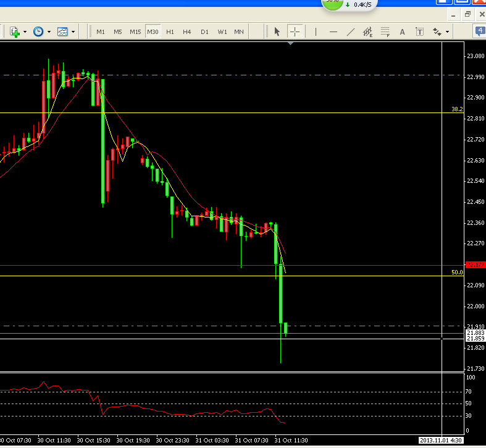Add a Fibonacci retracement tool
This screenshot has width=486, height=448.
(386, 32)
